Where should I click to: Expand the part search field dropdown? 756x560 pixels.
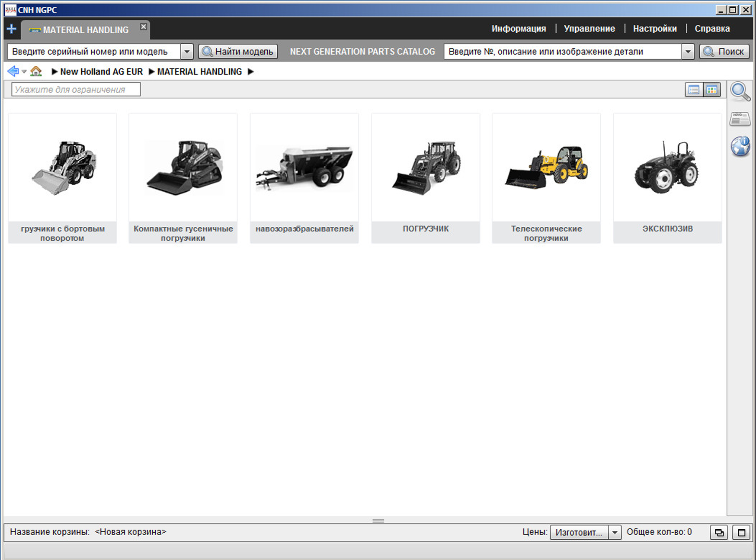coord(688,51)
